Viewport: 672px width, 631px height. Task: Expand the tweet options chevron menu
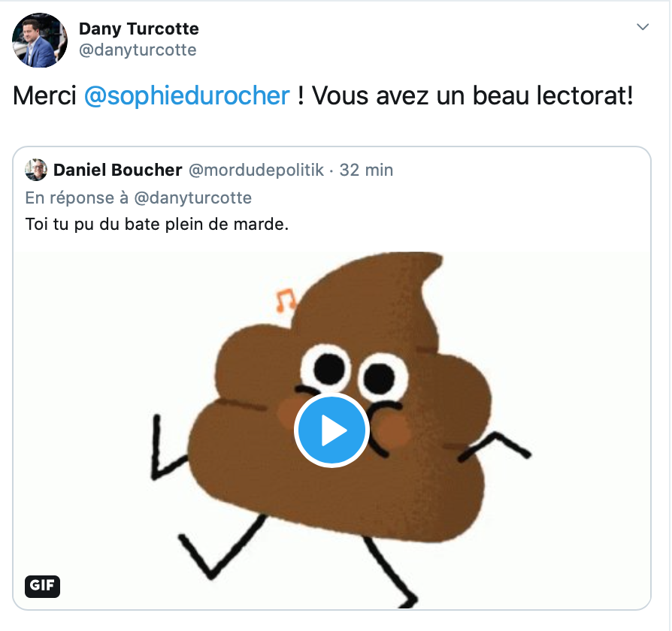coord(643,27)
